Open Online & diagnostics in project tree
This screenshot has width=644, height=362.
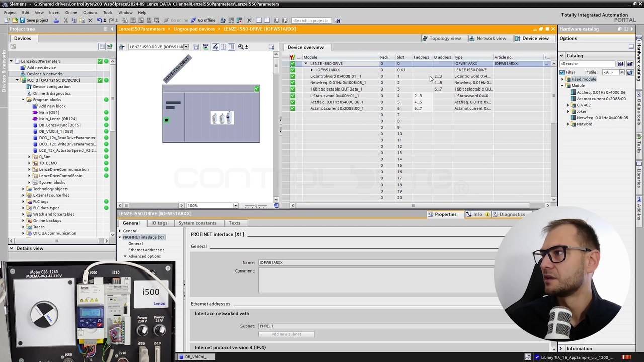coord(51,93)
